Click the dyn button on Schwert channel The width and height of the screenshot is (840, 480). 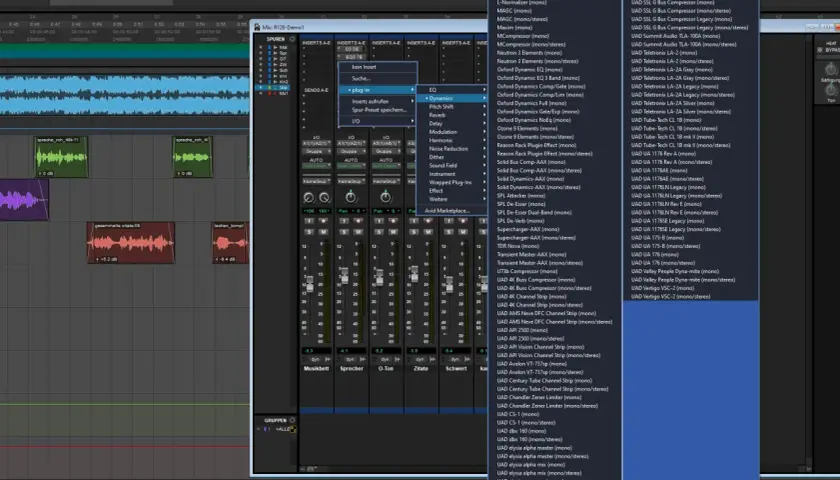(455, 359)
